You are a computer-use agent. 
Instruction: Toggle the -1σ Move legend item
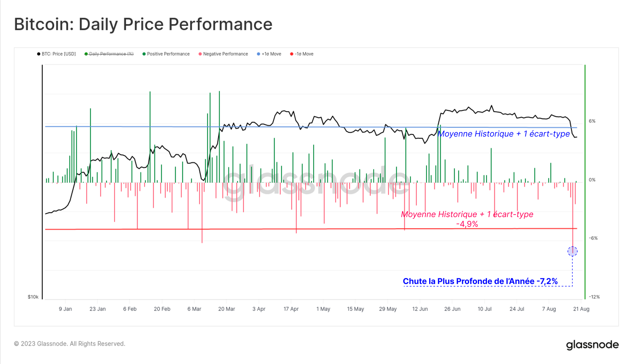(x=304, y=54)
